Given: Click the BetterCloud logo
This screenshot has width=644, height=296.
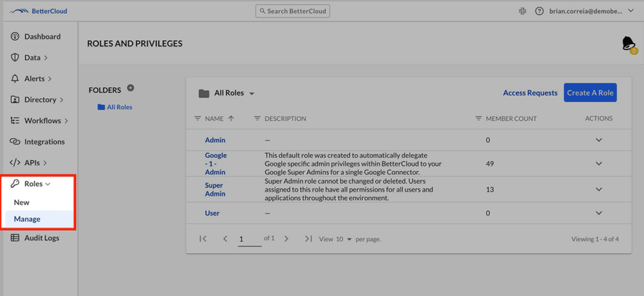Looking at the screenshot, I should (38, 11).
